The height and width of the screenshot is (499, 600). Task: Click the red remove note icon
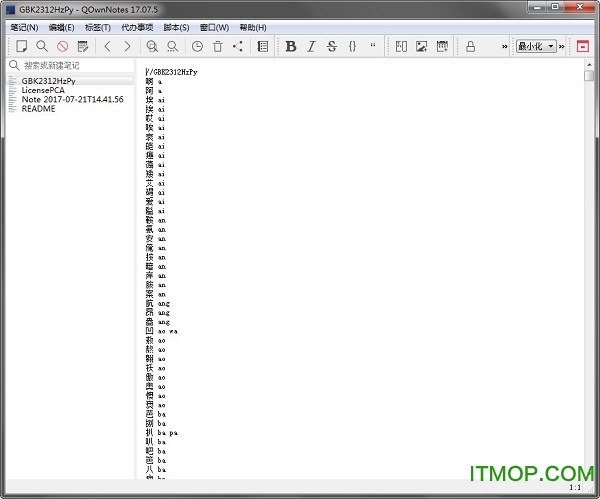[62, 46]
